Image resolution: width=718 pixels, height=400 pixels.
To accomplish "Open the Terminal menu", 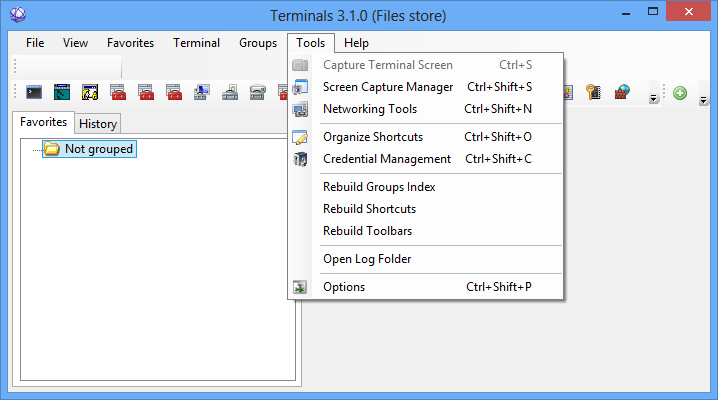I will (x=196, y=43).
